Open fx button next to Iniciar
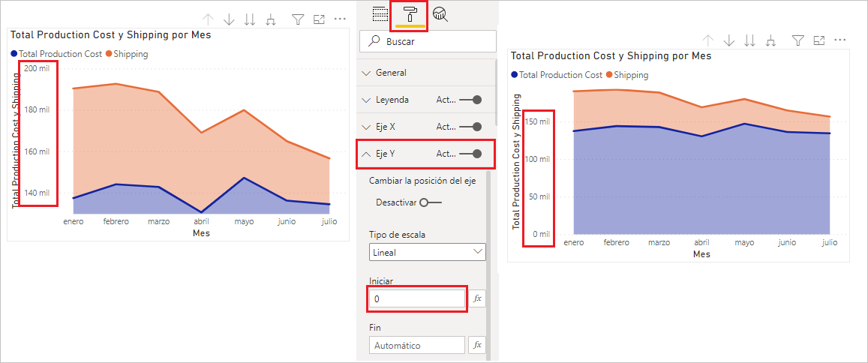This screenshot has width=868, height=363. click(x=477, y=298)
